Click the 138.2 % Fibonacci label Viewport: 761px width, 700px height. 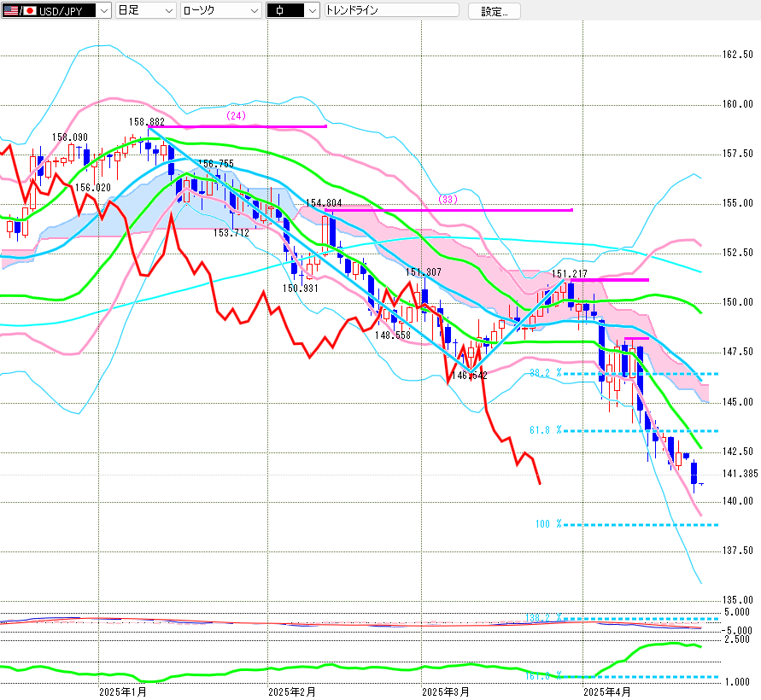(543, 617)
